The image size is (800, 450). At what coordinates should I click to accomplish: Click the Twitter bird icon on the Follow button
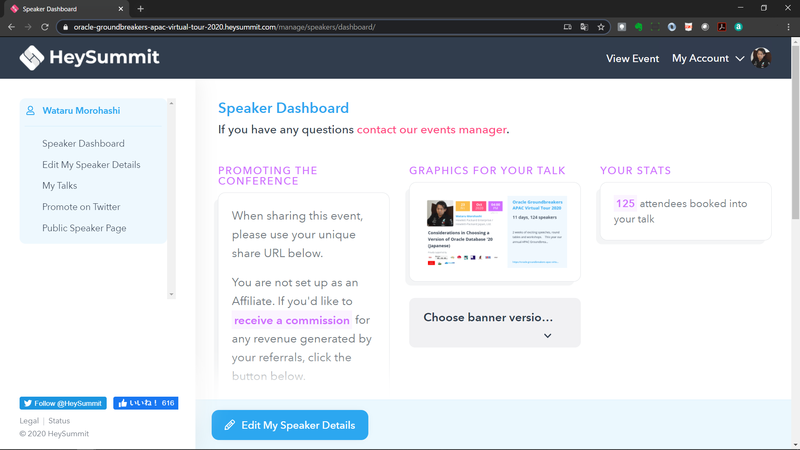click(28, 403)
